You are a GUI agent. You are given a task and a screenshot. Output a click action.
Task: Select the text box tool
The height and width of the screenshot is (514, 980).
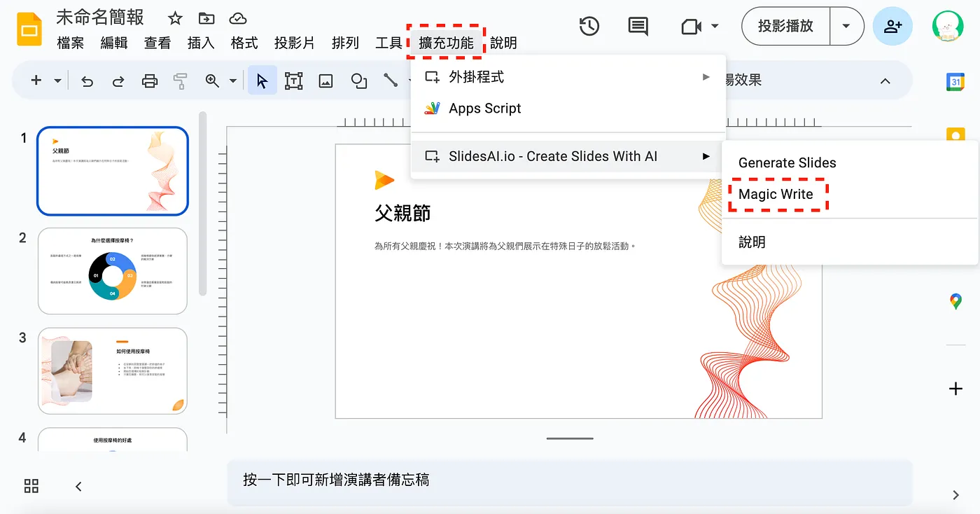[x=293, y=81]
